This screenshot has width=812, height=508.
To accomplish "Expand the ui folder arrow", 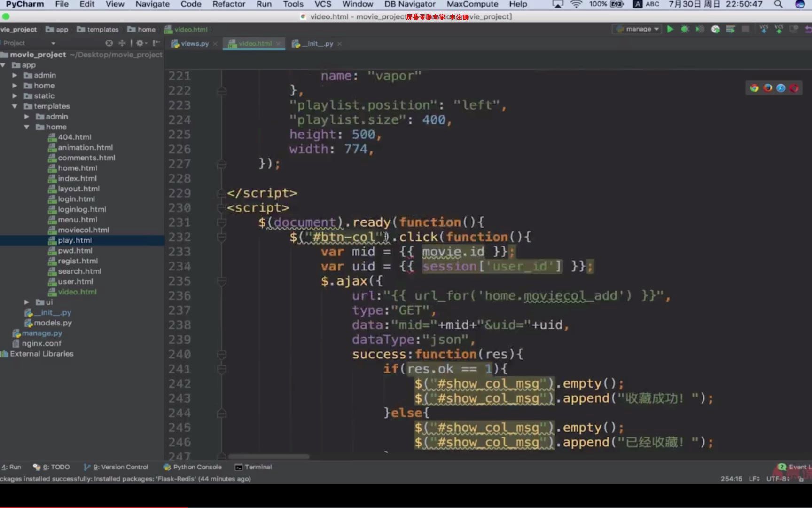I will (27, 302).
